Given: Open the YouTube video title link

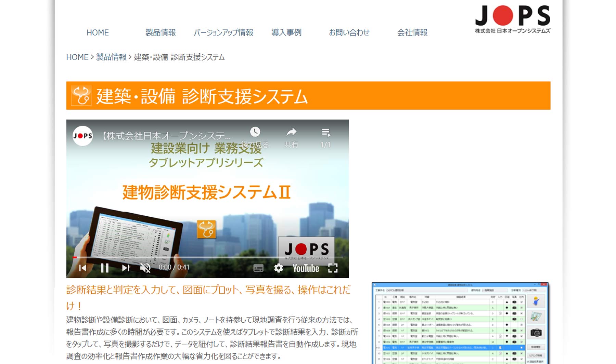Looking at the screenshot, I should click(x=167, y=136).
